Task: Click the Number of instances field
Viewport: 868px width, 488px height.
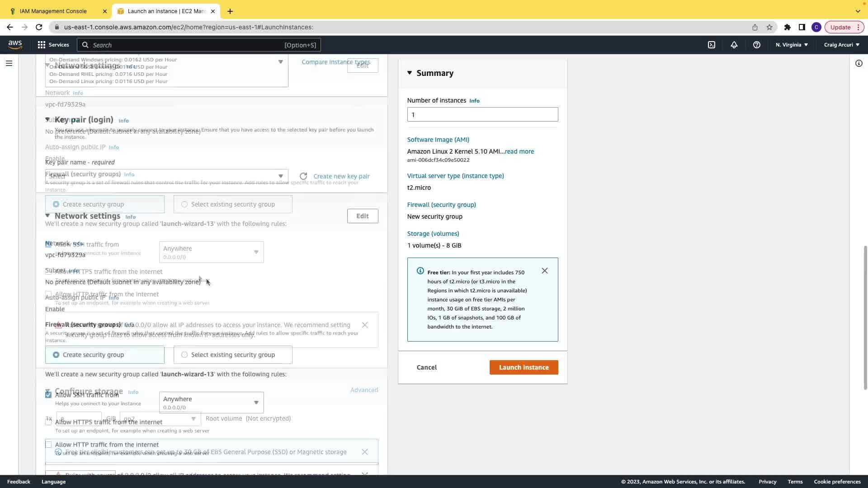Action: click(x=482, y=114)
